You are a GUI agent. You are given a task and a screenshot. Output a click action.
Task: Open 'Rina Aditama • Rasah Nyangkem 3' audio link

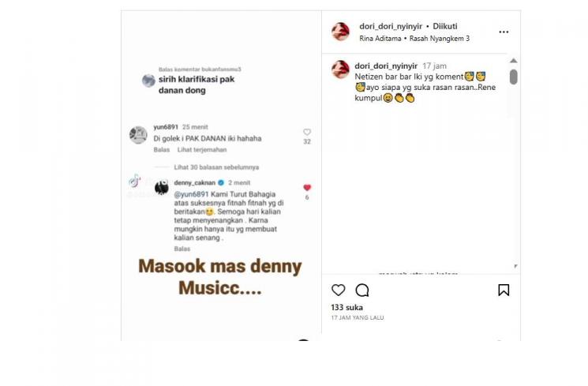pyautogui.click(x=414, y=38)
